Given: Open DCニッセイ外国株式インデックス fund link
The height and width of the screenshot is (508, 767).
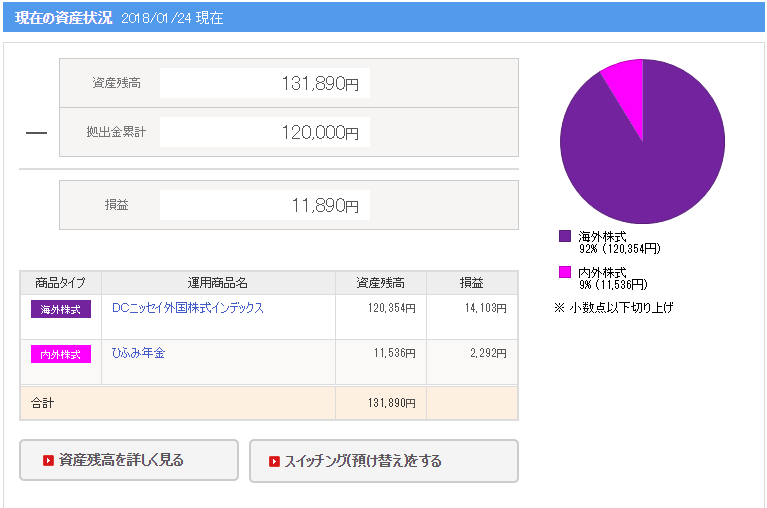Looking at the screenshot, I should [188, 308].
